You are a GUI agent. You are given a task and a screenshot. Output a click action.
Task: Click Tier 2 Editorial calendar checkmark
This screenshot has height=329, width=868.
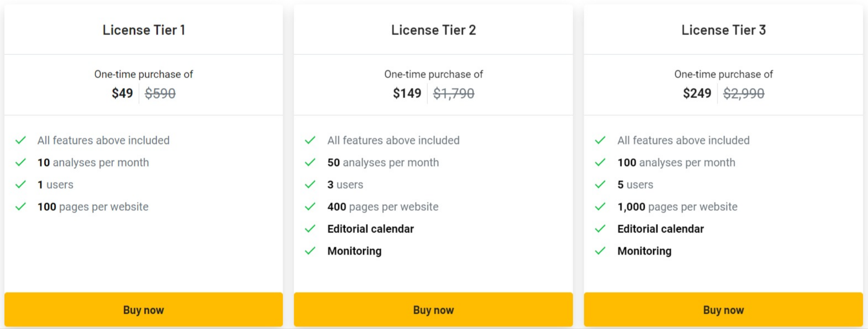[x=310, y=229]
